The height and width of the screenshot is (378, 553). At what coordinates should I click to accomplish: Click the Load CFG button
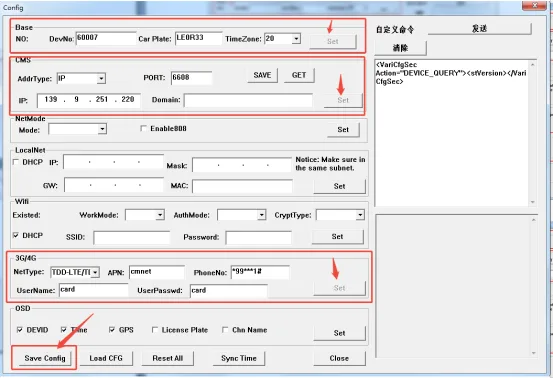(106, 358)
